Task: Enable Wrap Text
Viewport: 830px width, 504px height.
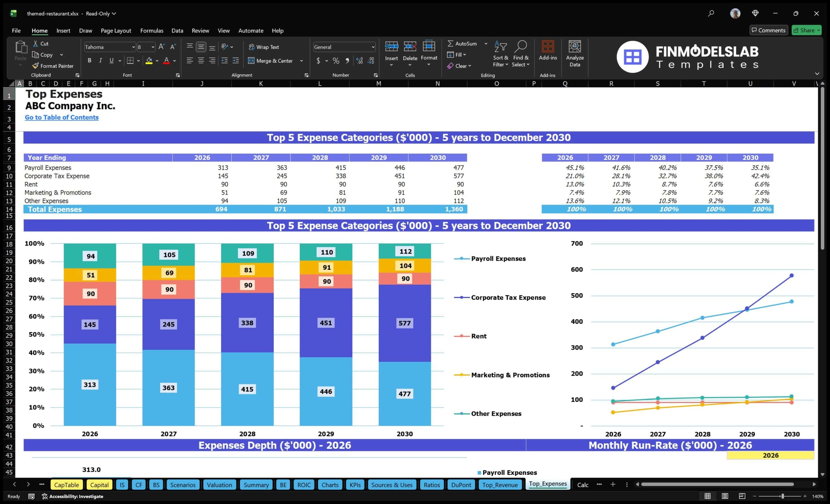Action: tap(264, 47)
